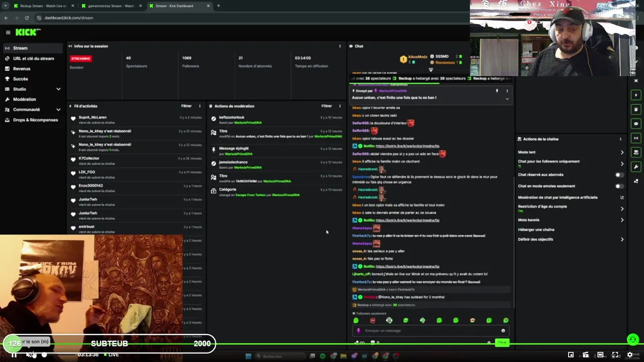Click the chat bubble icon in right rail
644x362 pixels.
tap(636, 124)
